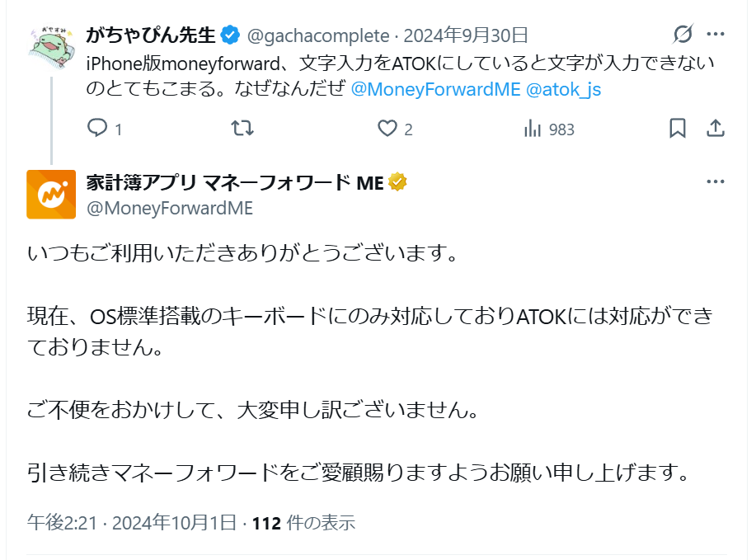
Task: Open more options on the MoneyForwardME reply
Action: tap(716, 182)
